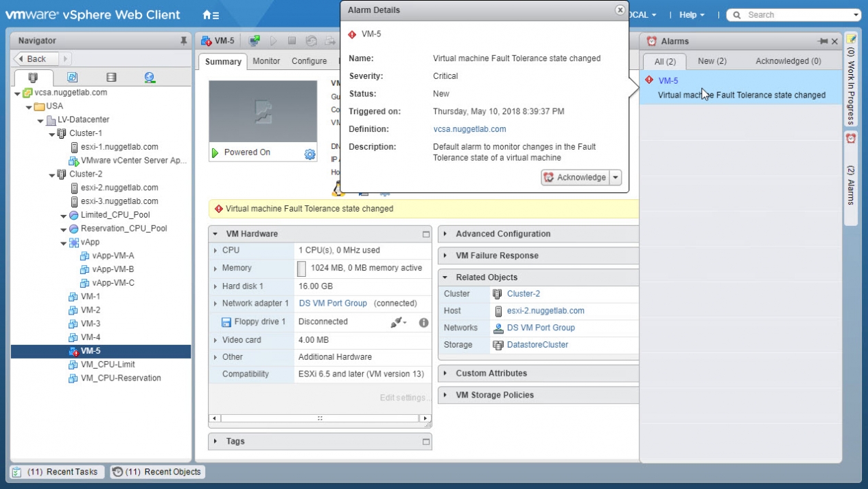This screenshot has width=868, height=489.
Task: Switch to the Monitor tab
Action: point(266,61)
